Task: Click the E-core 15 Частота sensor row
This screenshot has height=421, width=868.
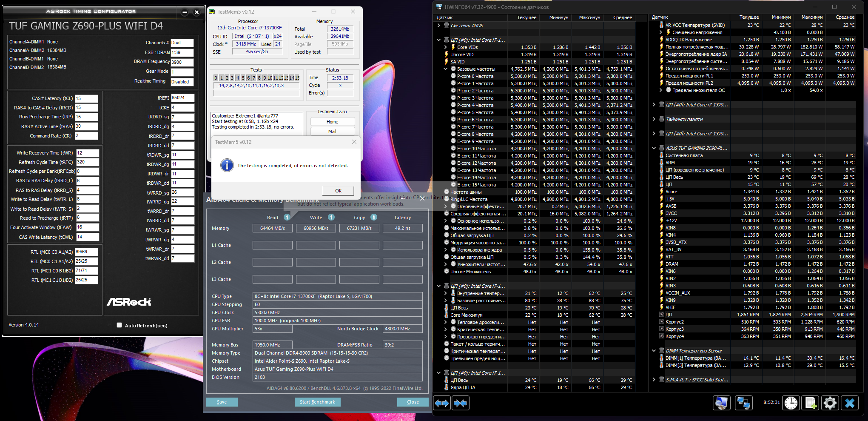Action: [x=535, y=185]
